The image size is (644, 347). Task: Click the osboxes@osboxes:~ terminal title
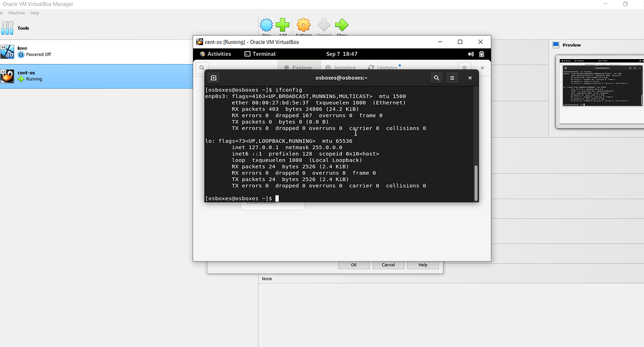(x=341, y=77)
